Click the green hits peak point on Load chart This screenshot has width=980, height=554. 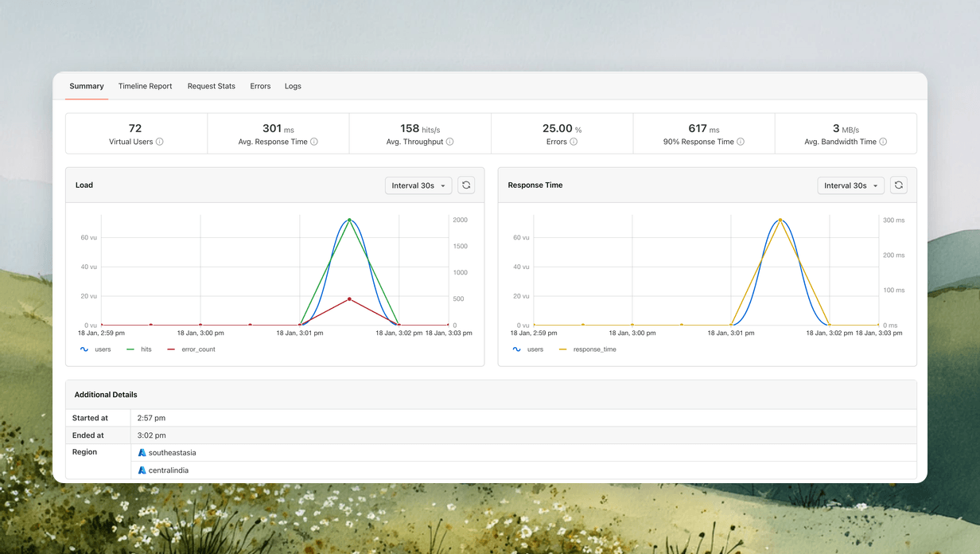click(349, 220)
